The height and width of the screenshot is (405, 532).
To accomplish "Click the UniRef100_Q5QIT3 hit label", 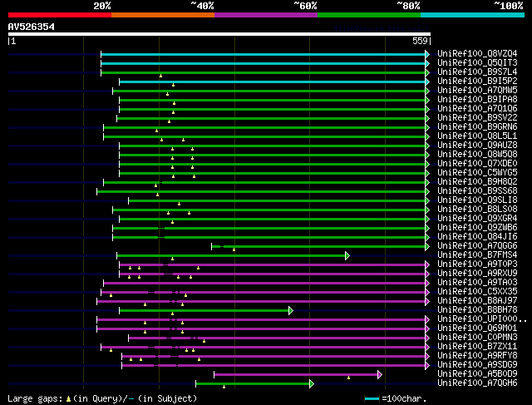I will [x=477, y=63].
